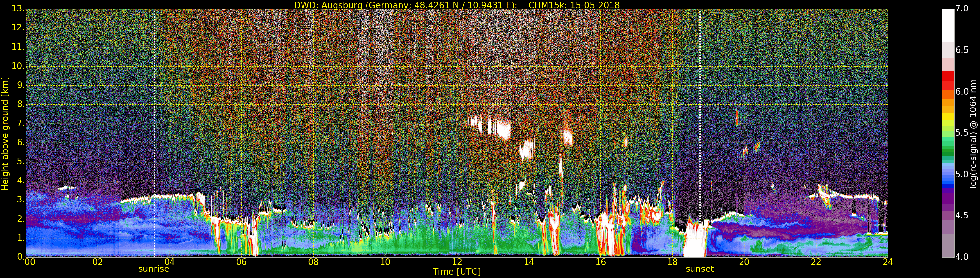Click the '16' time axis tick label
Screen dimensions: 980x278
pyautogui.click(x=601, y=262)
